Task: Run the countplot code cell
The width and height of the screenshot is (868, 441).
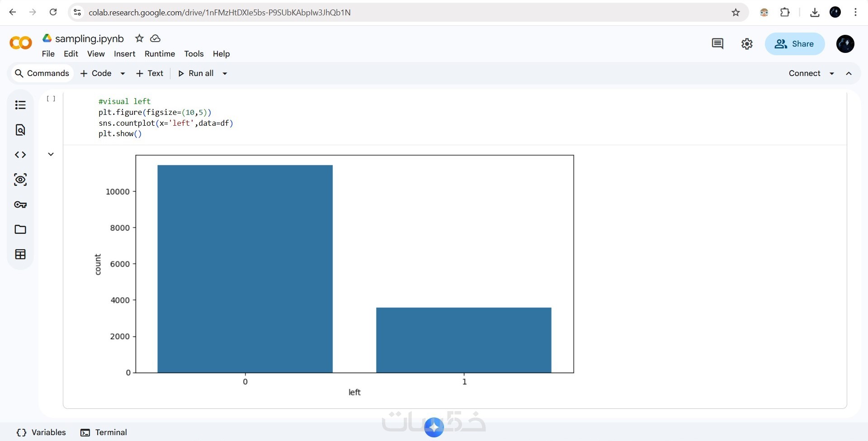Action: [x=51, y=99]
